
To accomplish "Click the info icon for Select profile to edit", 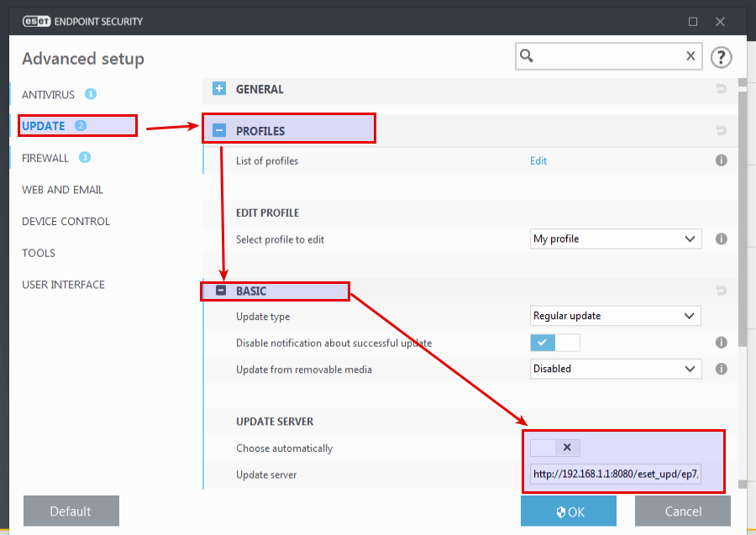I will click(x=721, y=239).
